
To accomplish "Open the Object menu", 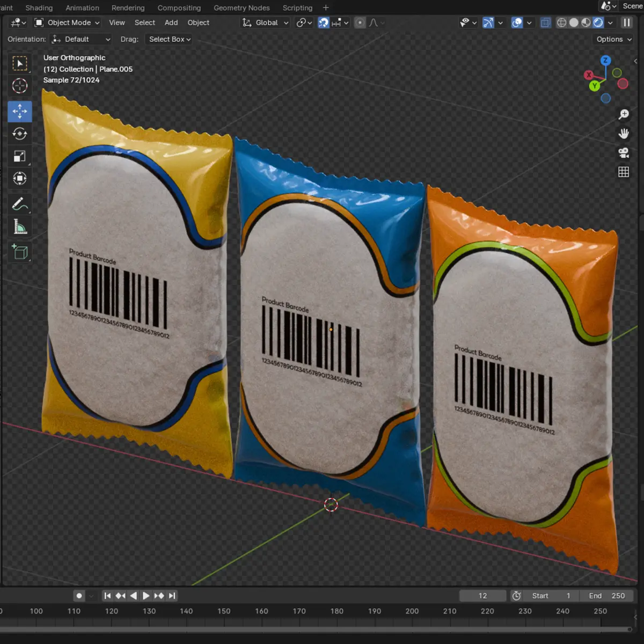I will (x=198, y=23).
